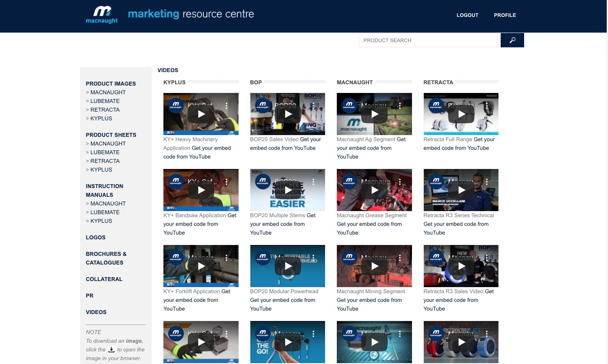The height and width of the screenshot is (364, 608).
Task: Expand the INSTRUCTION MANUALS section
Action: pyautogui.click(x=104, y=190)
